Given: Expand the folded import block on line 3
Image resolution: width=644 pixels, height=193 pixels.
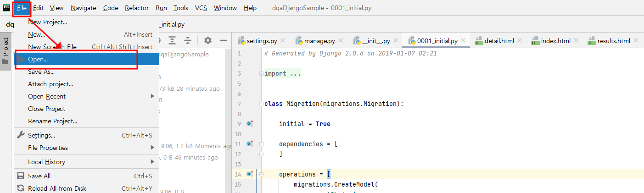Looking at the screenshot, I should [261, 73].
